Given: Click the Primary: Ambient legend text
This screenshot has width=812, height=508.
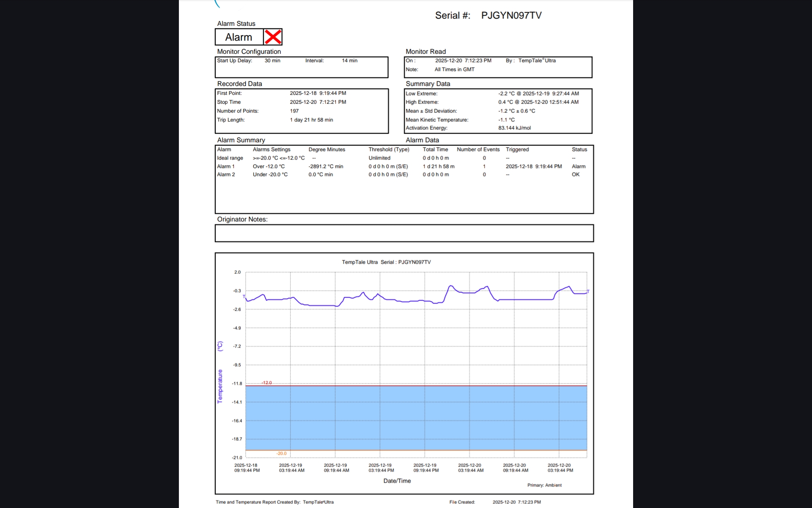Looking at the screenshot, I should [544, 485].
